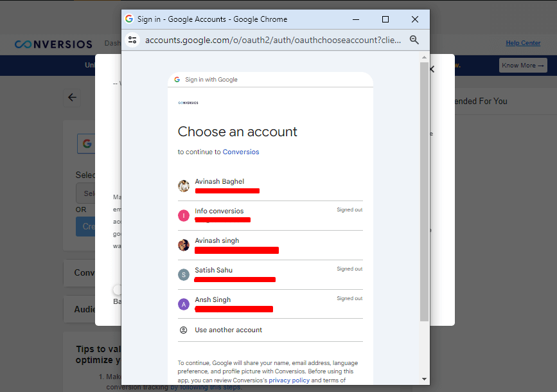Select Use another account
This screenshot has width=557, height=392.
point(270,330)
